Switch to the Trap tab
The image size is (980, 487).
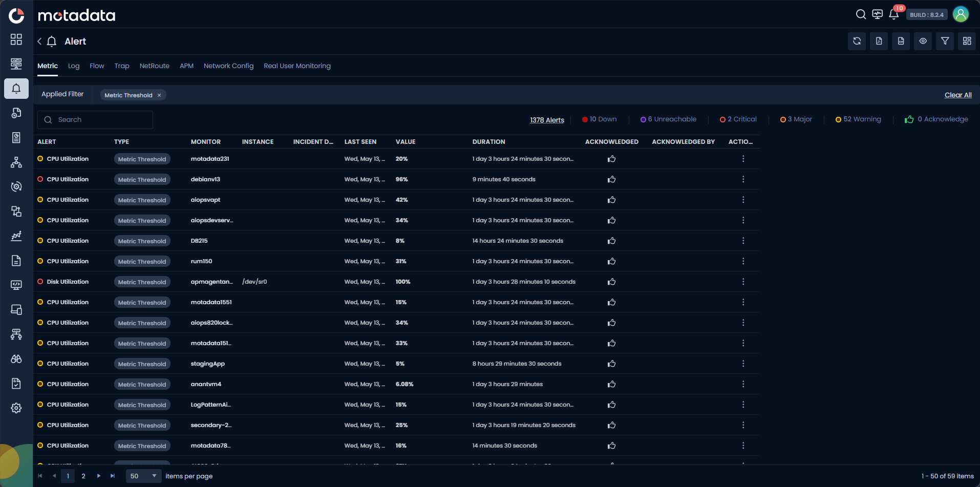(x=122, y=66)
